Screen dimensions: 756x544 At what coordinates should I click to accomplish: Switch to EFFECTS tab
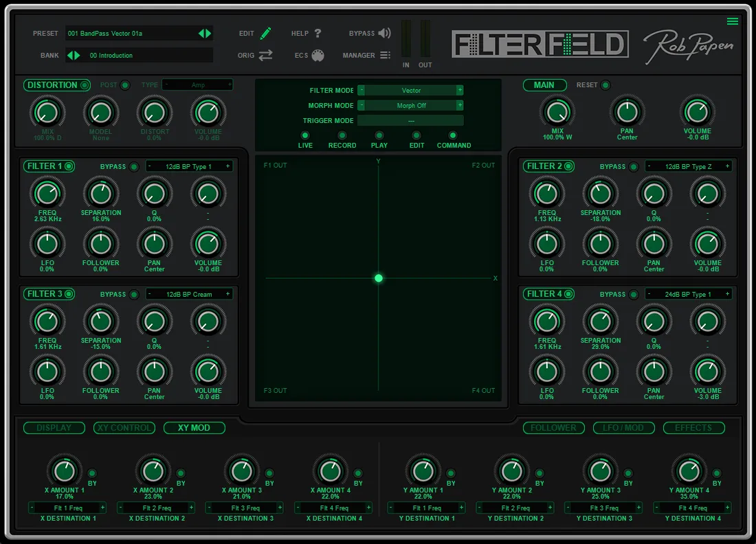click(x=693, y=428)
